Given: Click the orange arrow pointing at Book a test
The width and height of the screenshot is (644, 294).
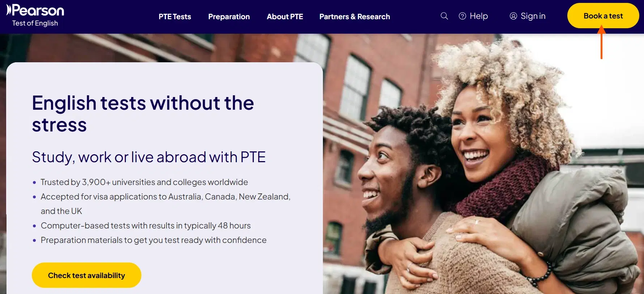Looking at the screenshot, I should [601, 42].
